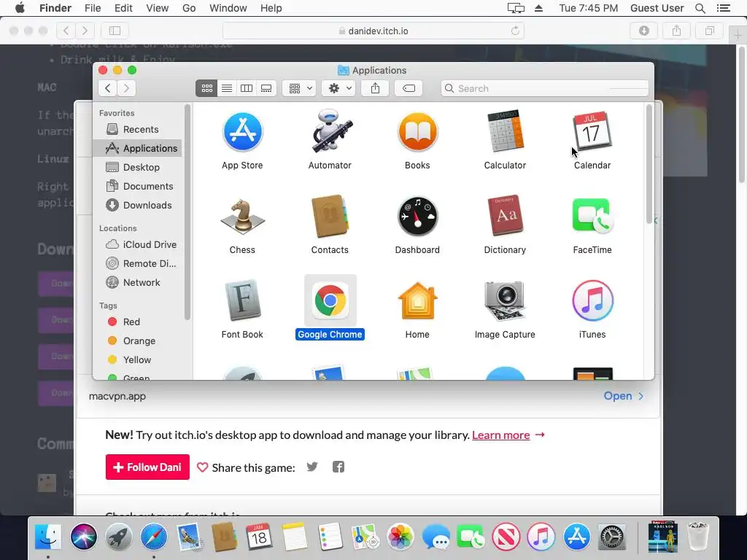Viewport: 747px width, 560px height.
Task: Share the game on Facebook
Action: click(338, 467)
